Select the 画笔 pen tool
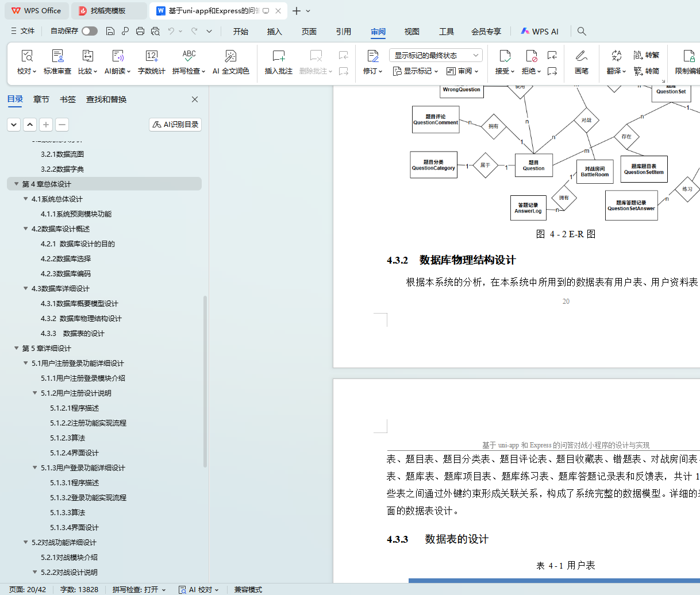 pyautogui.click(x=581, y=56)
